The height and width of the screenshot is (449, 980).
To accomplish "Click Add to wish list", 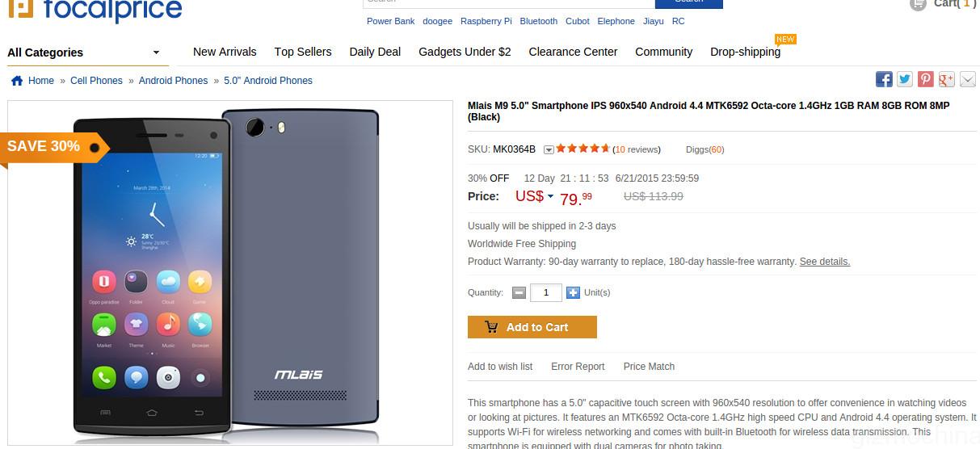I will point(500,367).
